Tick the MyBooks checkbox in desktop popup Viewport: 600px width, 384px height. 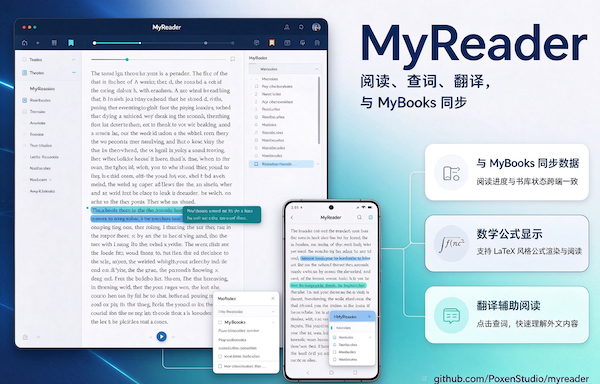point(220,322)
